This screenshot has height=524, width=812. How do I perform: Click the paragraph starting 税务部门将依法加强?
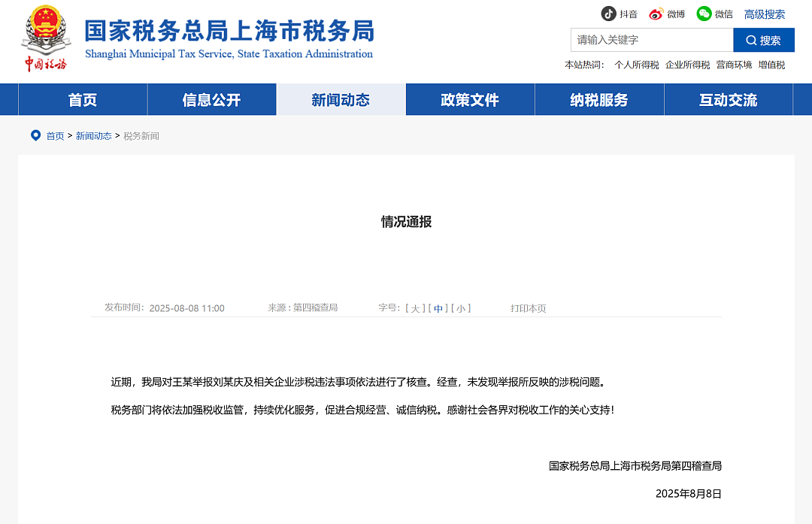[x=363, y=410]
